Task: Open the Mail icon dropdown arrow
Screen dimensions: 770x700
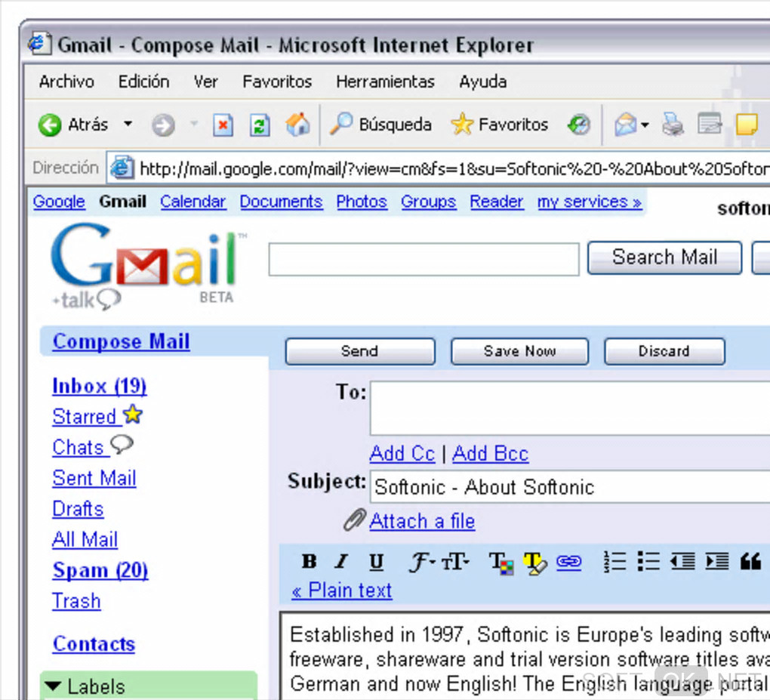Action: coord(645,125)
